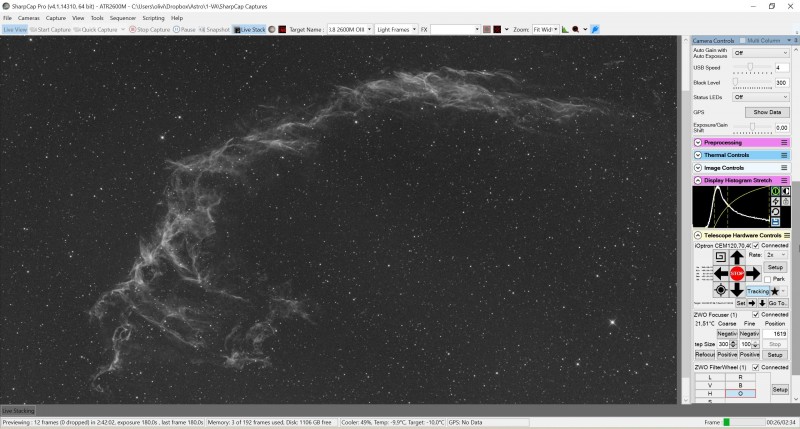The height and width of the screenshot is (429, 800).
Task: Select the O filter in filter wheel
Action: pyautogui.click(x=740, y=394)
